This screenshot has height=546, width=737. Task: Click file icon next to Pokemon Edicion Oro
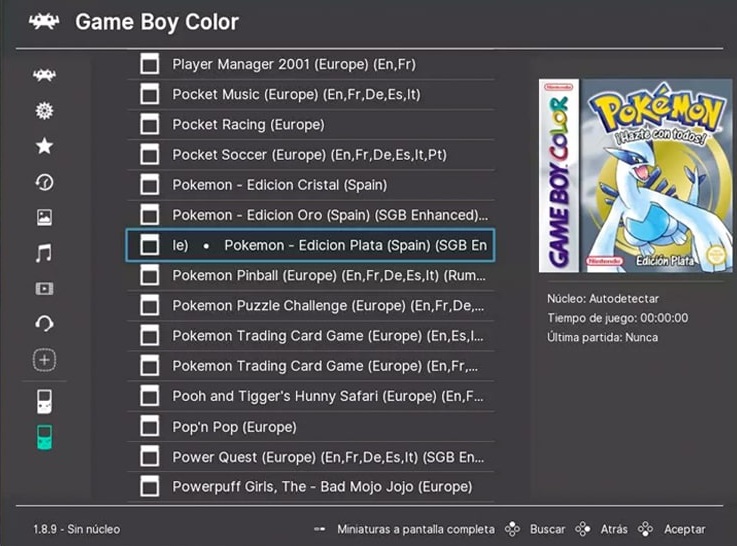(149, 215)
